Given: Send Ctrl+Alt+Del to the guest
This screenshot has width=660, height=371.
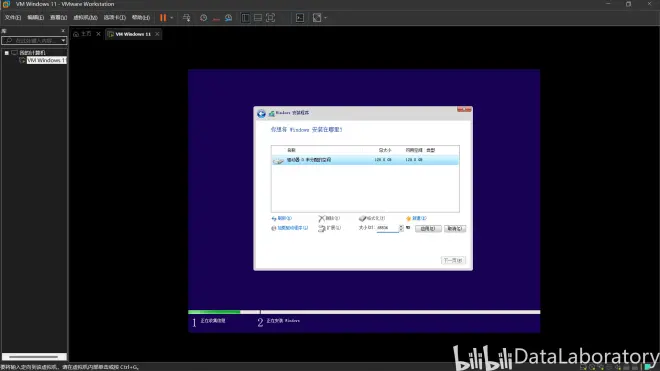Looking at the screenshot, I should 186,18.
